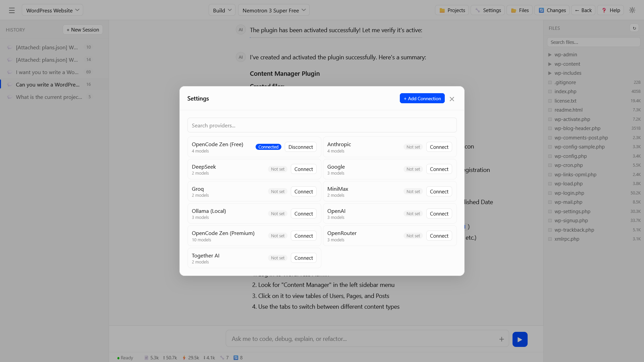The height and width of the screenshot is (362, 644).
Task: Click the Search files input field
Action: tap(594, 42)
